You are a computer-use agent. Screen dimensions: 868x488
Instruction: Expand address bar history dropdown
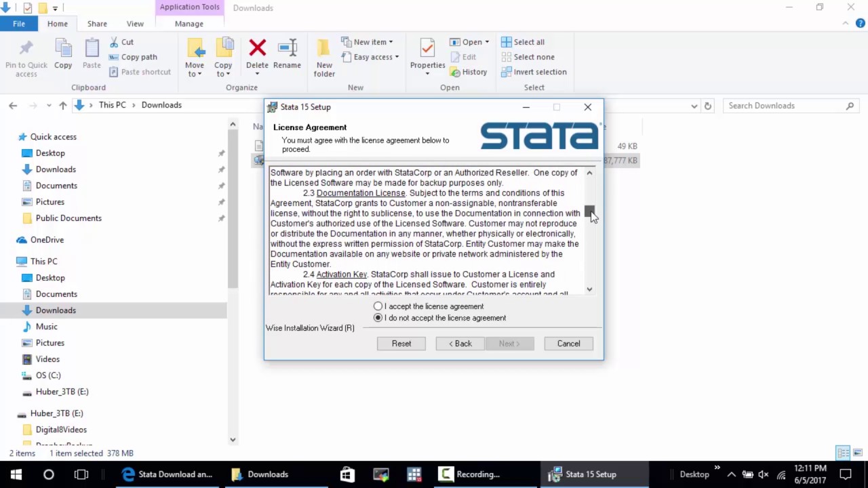[x=694, y=106]
